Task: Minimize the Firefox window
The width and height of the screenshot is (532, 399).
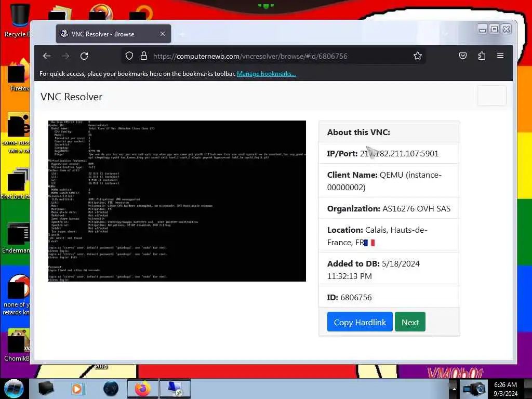Action: click(482, 30)
